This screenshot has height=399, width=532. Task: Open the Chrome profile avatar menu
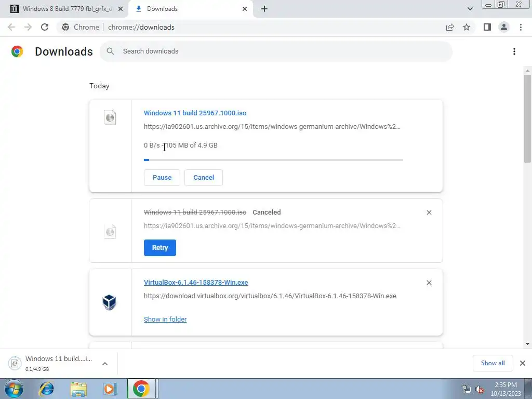tap(504, 27)
